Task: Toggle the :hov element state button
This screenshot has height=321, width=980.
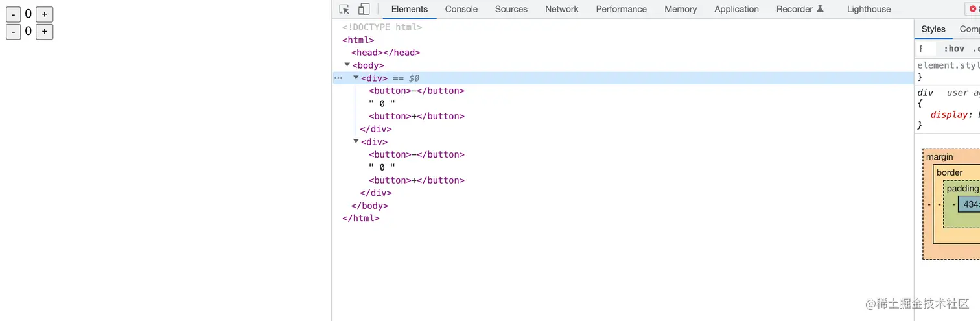Action: click(953, 49)
